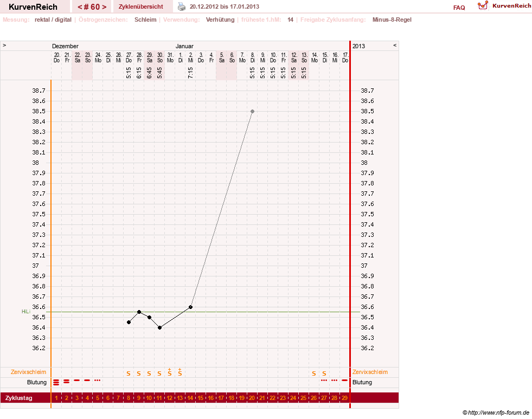Viewport: 532px width, 419px height.
Task: Open the nfp-forum.de copyright link
Action: (496, 412)
